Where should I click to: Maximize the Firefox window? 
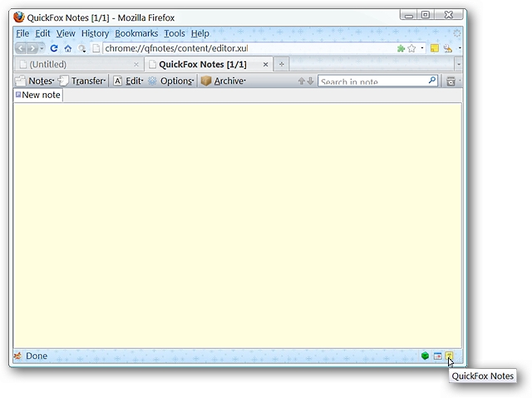point(426,15)
